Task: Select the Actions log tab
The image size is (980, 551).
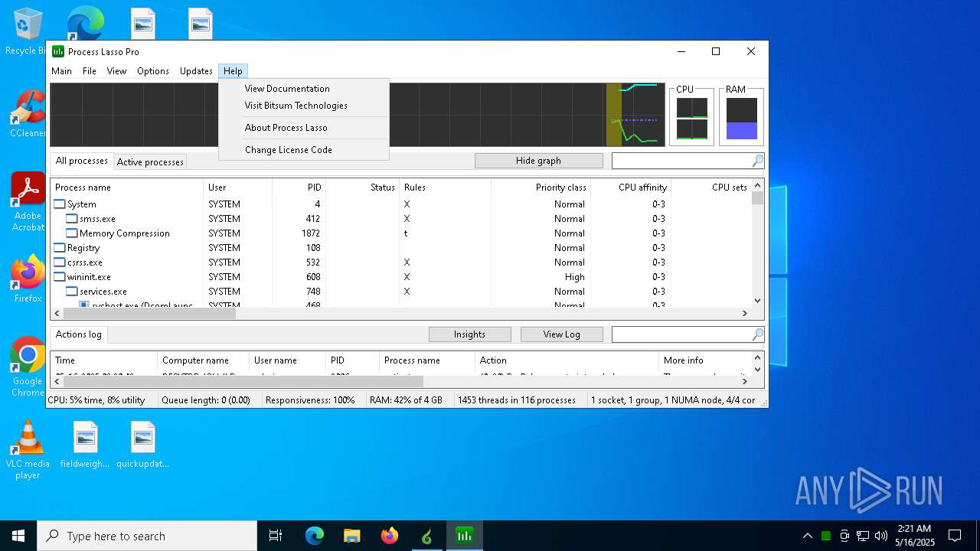Action: pos(78,334)
